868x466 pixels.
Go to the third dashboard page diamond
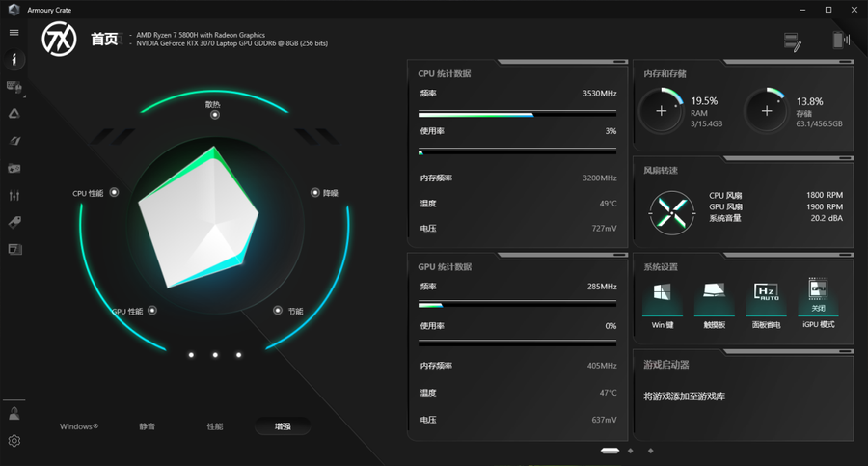650,451
